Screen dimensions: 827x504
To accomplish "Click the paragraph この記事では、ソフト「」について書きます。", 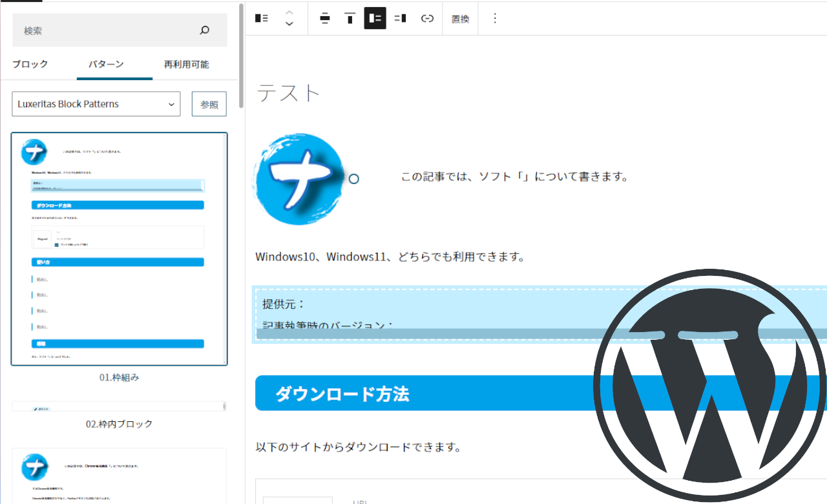I will click(515, 176).
